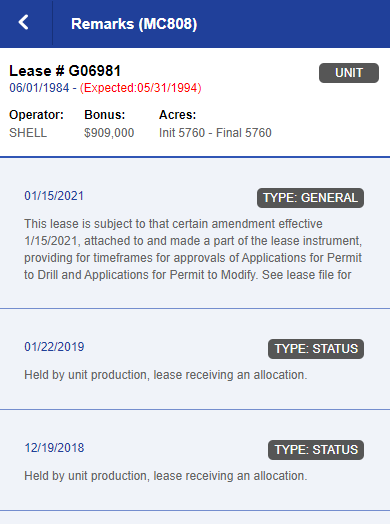Select the 12/19/2018 remark date

(54, 448)
